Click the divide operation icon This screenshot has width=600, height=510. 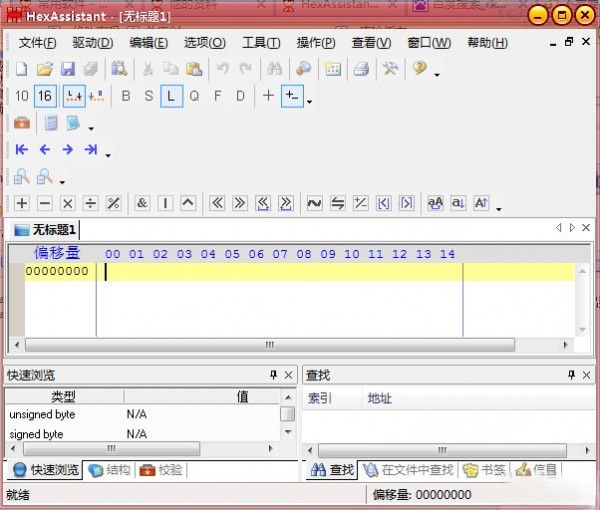coord(91,203)
